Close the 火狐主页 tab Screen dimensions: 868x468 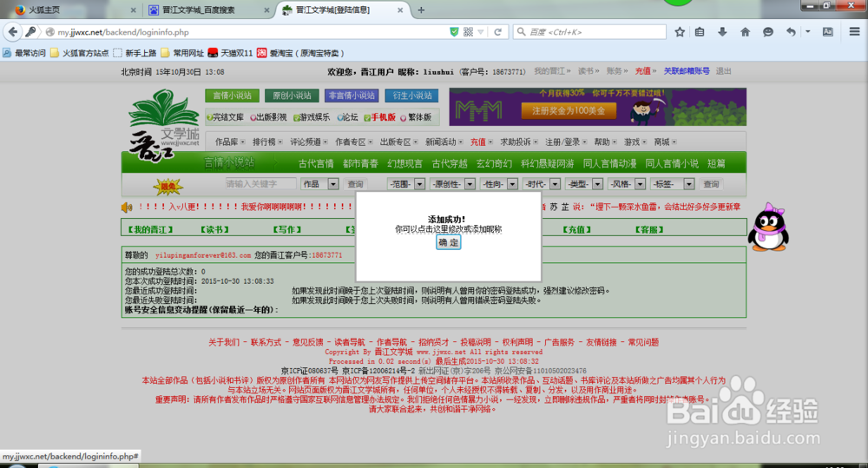(134, 10)
